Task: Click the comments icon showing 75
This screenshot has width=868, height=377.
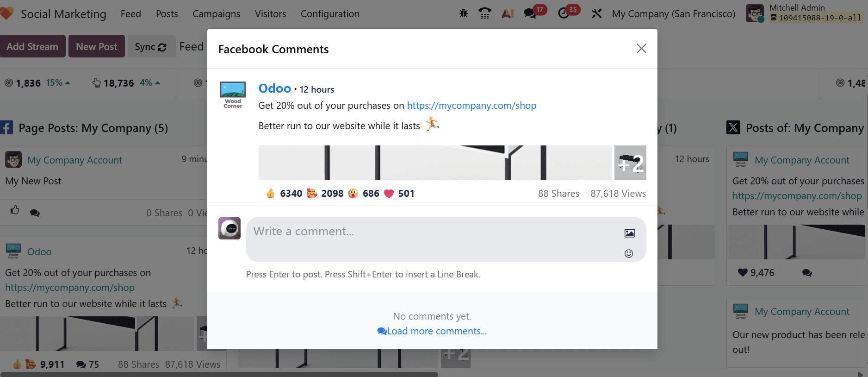Action: [x=87, y=364]
